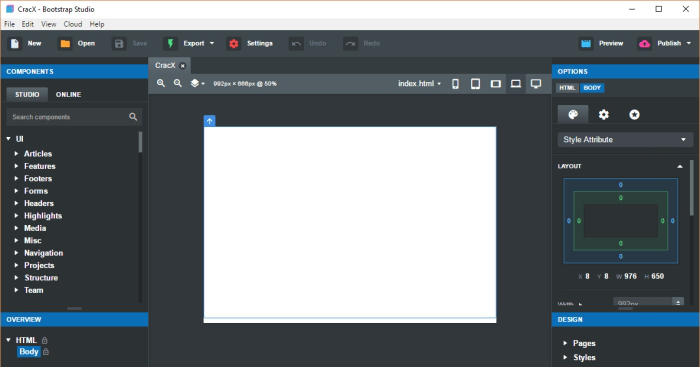The height and width of the screenshot is (381, 700).
Task: Click the search magnifier icon
Action: pos(133,117)
